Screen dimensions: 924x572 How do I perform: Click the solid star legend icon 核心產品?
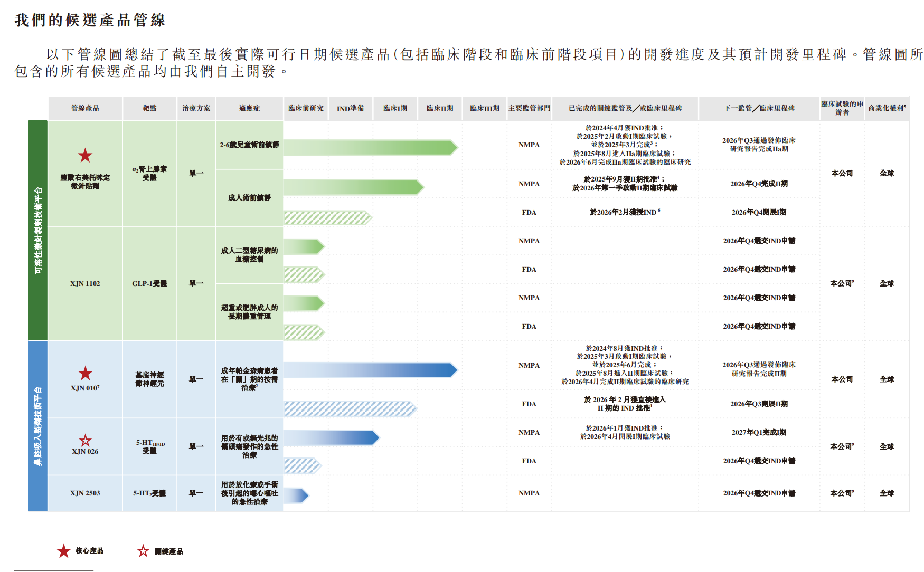[64, 551]
